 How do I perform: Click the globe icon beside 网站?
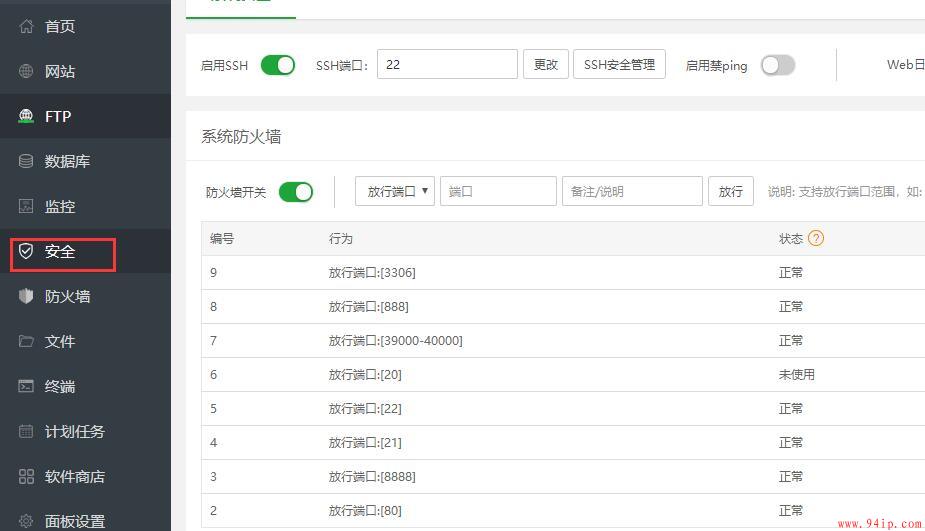point(26,71)
